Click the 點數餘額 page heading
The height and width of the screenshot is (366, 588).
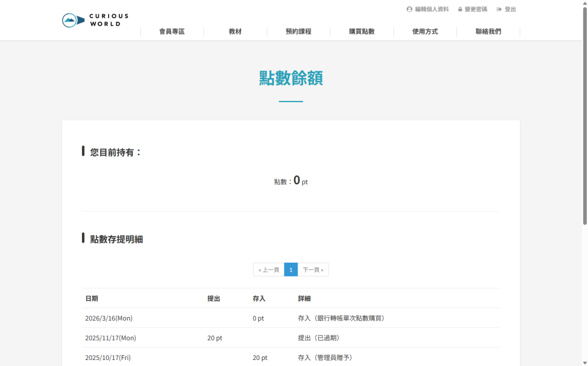click(x=291, y=78)
